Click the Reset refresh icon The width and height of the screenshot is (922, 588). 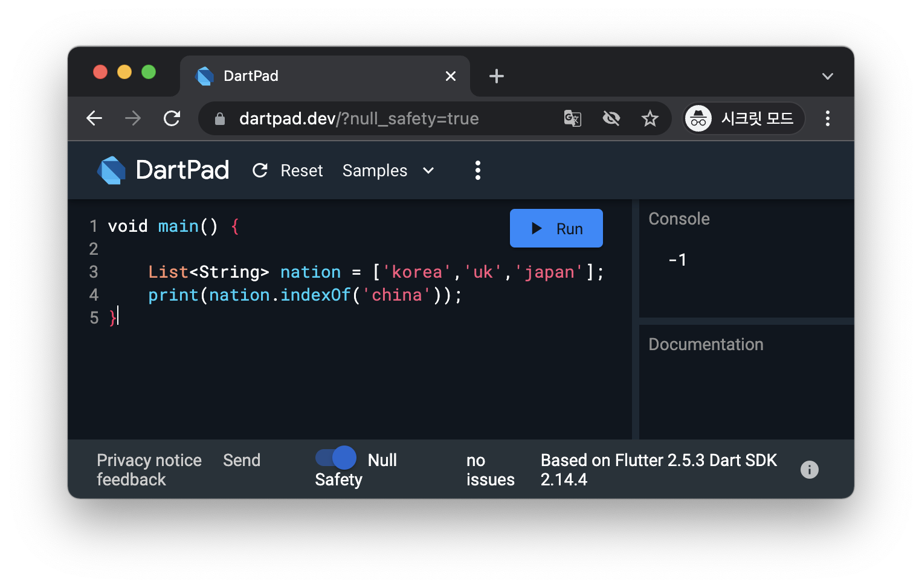pyautogui.click(x=260, y=171)
